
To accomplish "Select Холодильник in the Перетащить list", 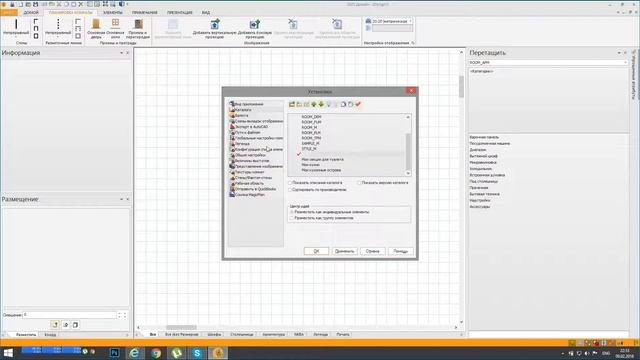I will click(x=481, y=169).
